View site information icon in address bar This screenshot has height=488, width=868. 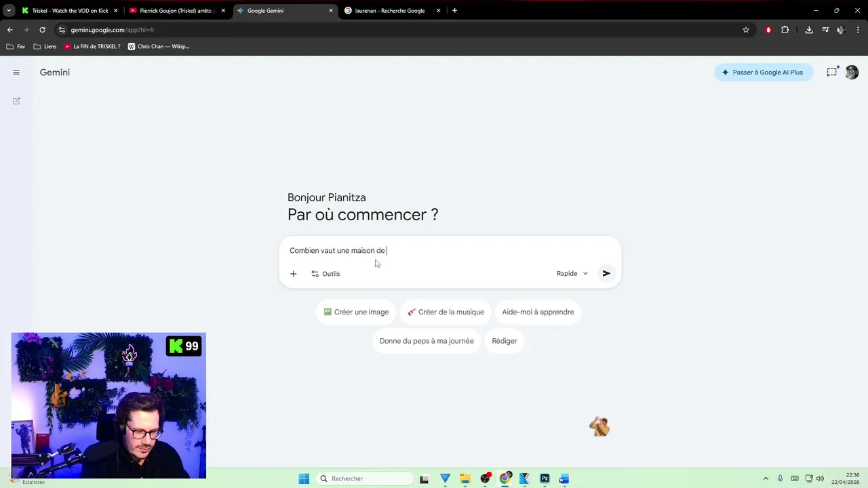click(62, 30)
